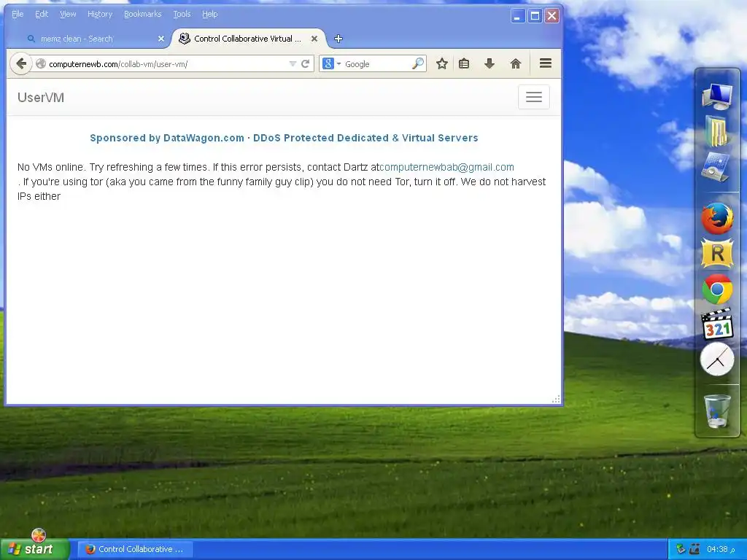Maximize the Firefox window
This screenshot has width=747, height=560.
point(535,16)
